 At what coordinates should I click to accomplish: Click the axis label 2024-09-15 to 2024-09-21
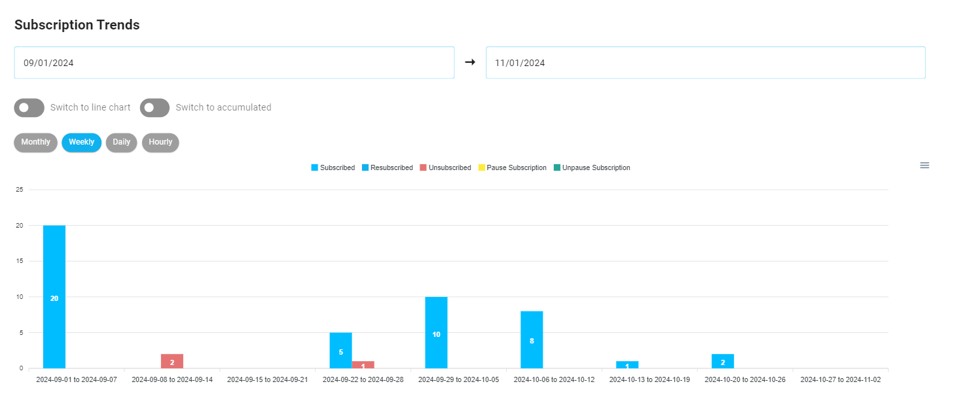267,379
